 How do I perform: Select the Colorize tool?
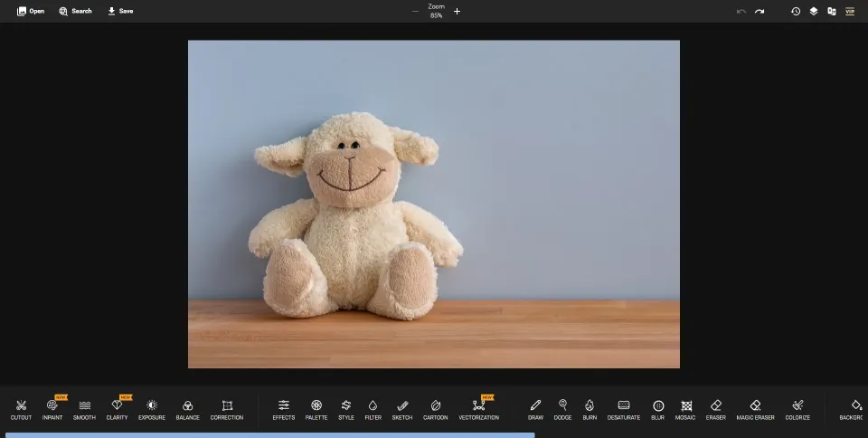click(x=797, y=410)
